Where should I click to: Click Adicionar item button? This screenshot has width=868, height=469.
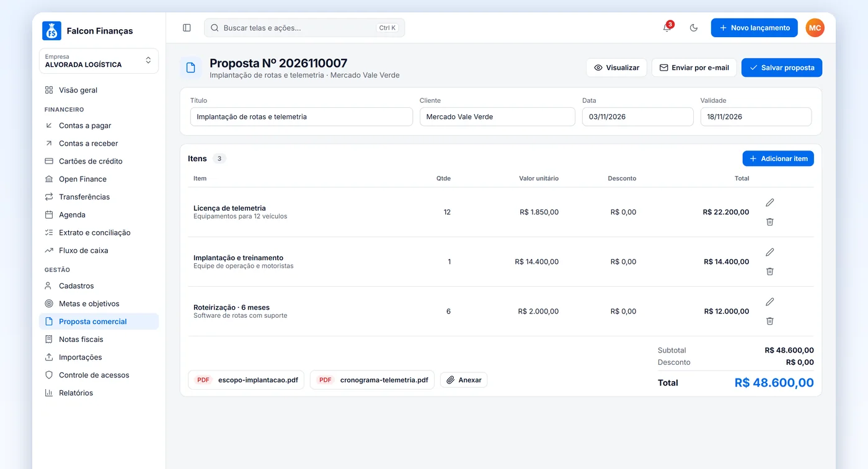[778, 159]
